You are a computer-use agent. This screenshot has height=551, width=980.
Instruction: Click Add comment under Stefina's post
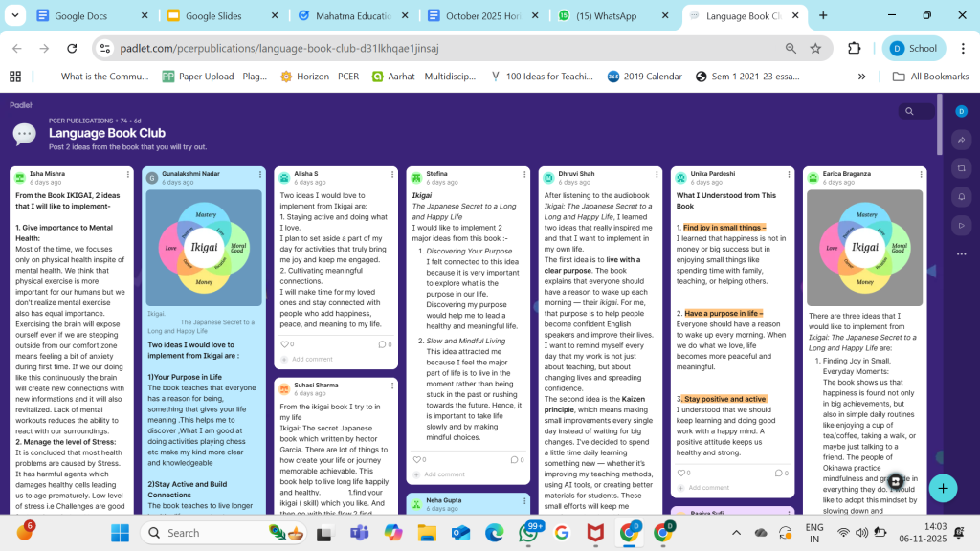[443, 474]
